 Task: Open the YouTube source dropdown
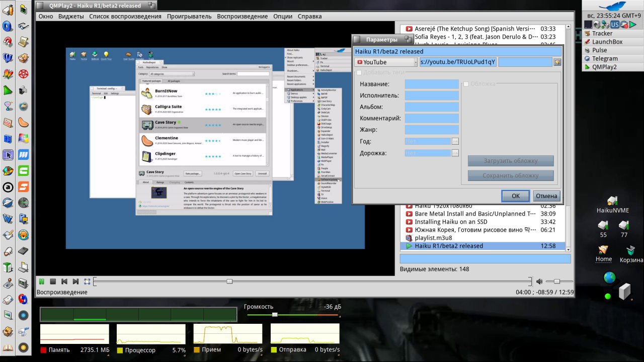(x=386, y=62)
